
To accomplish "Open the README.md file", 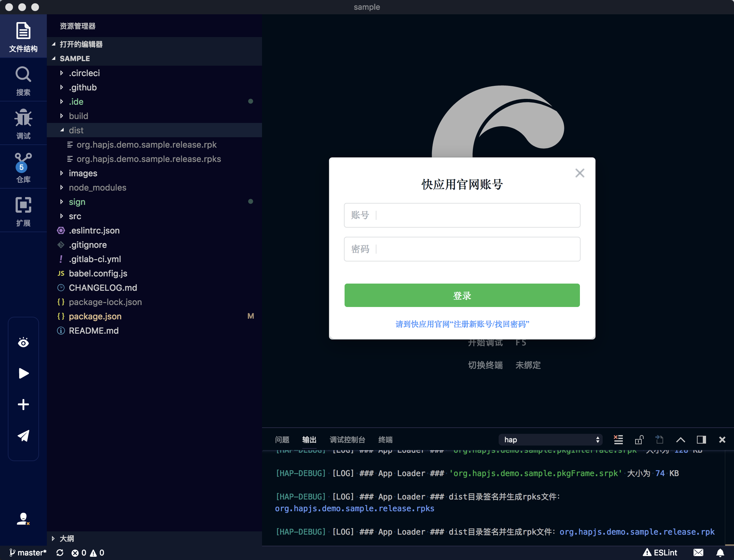I will tap(154, 331).
